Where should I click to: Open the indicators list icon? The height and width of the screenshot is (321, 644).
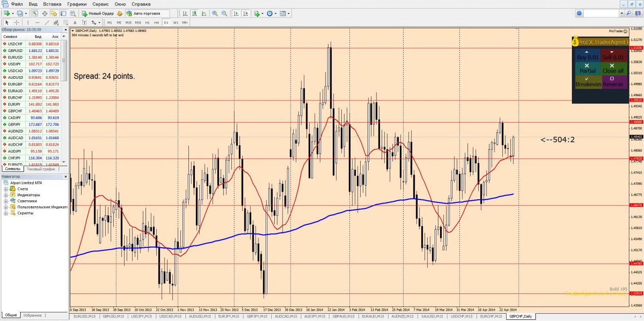point(257,13)
